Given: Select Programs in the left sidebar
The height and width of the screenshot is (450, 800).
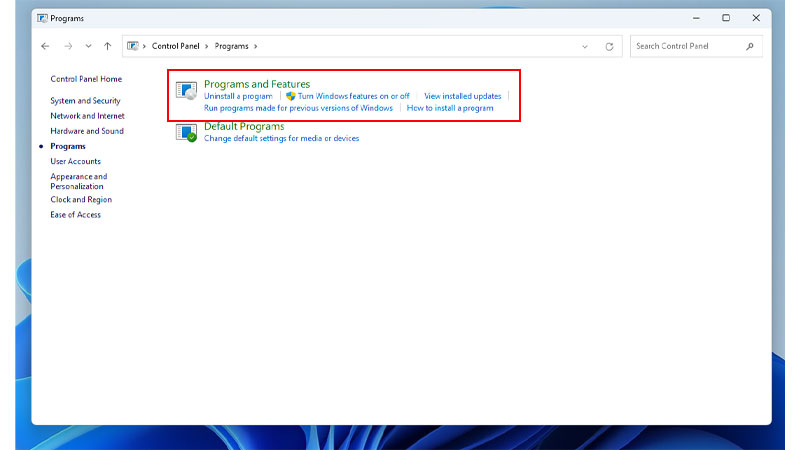Looking at the screenshot, I should pyautogui.click(x=68, y=146).
